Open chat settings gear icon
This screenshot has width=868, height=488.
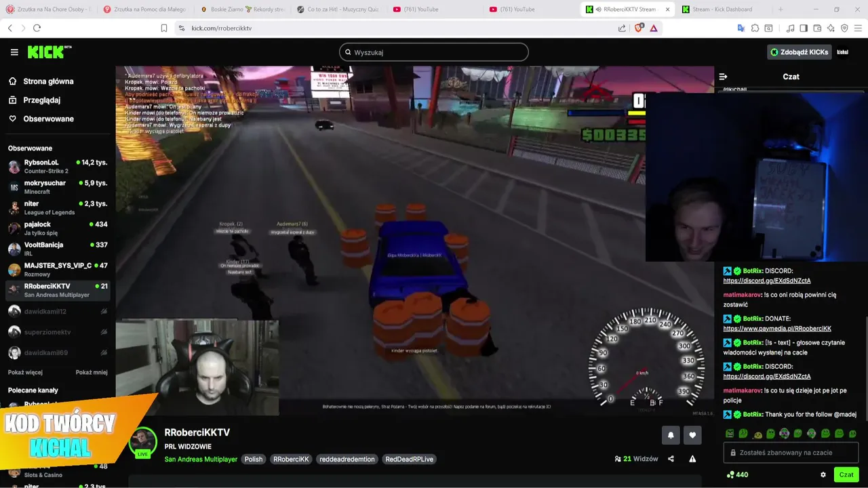click(x=823, y=474)
